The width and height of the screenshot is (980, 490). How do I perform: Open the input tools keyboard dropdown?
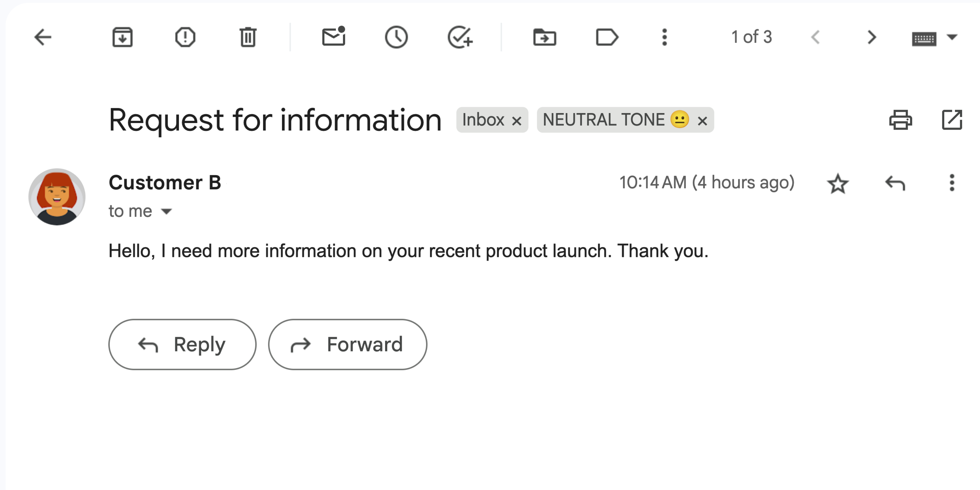point(936,37)
